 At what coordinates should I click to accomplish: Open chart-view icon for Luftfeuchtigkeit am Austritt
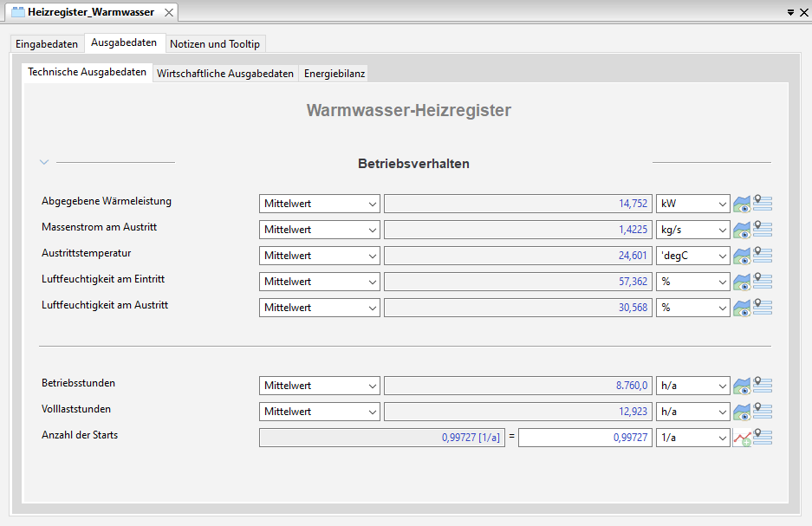742,308
